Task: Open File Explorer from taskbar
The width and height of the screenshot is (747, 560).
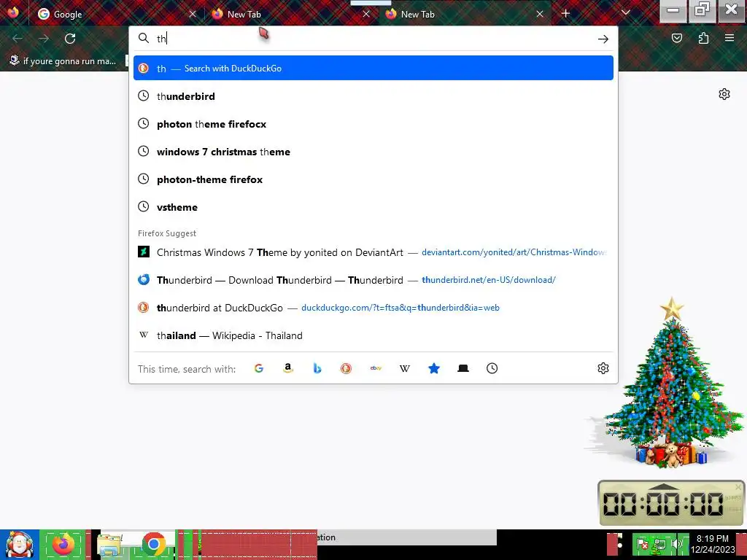Action: pos(109,545)
